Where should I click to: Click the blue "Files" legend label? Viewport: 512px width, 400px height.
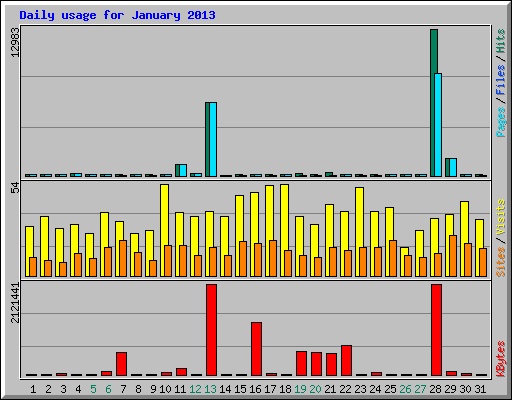tap(501, 80)
